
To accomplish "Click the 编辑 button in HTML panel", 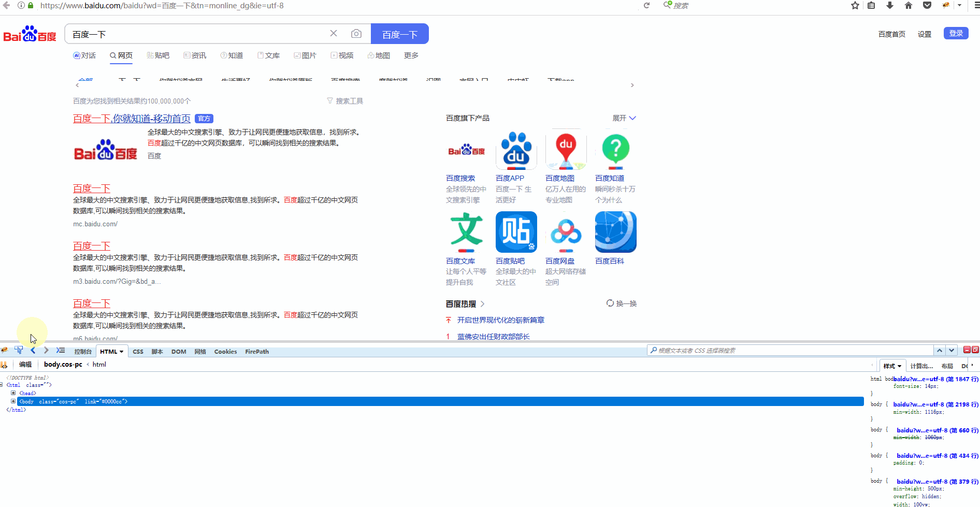I will tap(25, 365).
